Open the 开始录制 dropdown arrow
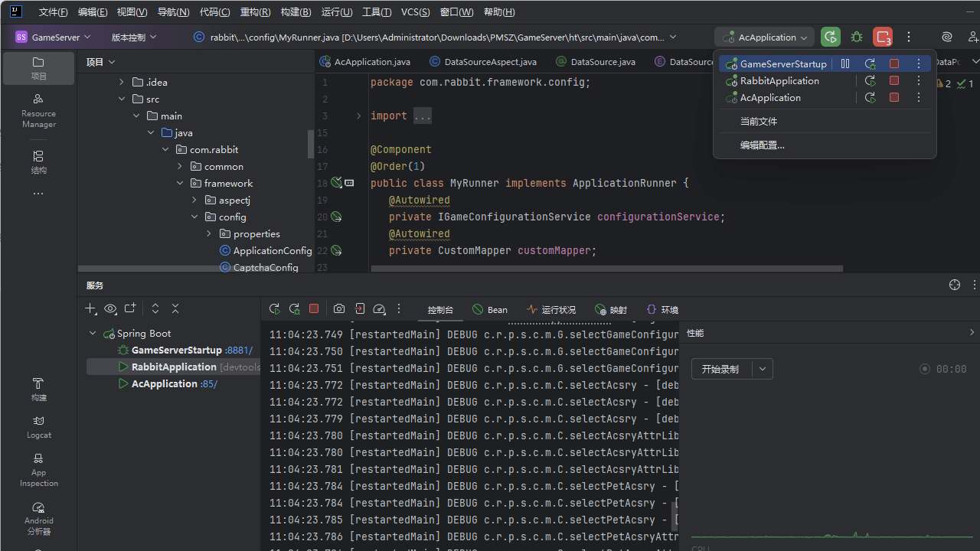Image resolution: width=980 pixels, height=551 pixels. (x=762, y=369)
